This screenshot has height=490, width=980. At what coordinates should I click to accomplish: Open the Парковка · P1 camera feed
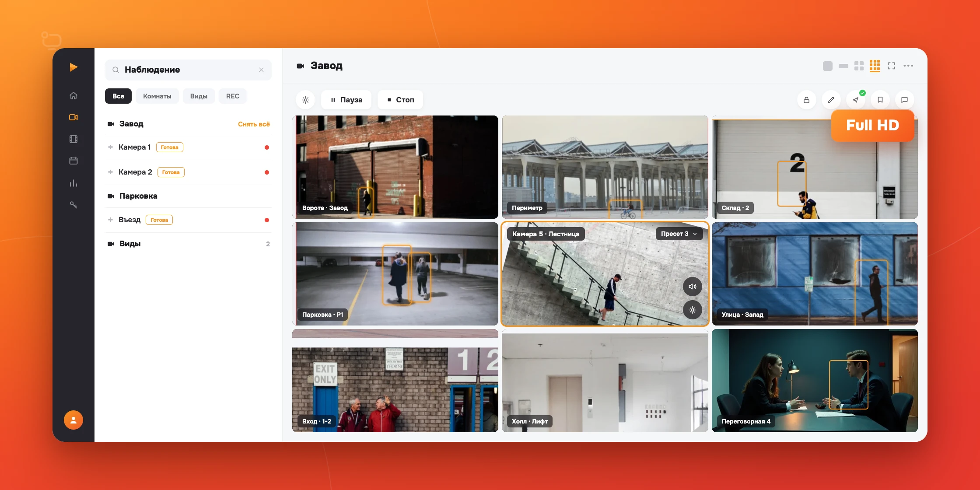pos(395,274)
